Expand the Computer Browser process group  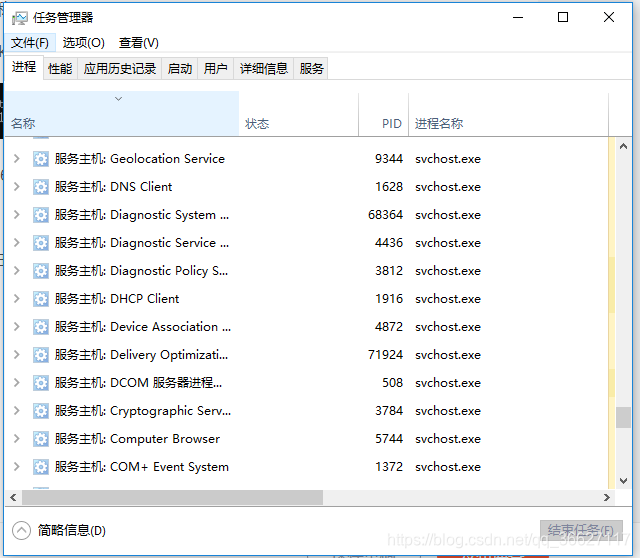click(16, 439)
